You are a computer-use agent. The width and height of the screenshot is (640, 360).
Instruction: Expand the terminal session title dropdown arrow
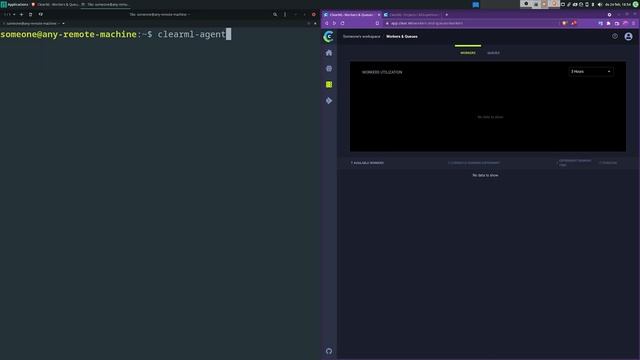[x=63, y=23]
